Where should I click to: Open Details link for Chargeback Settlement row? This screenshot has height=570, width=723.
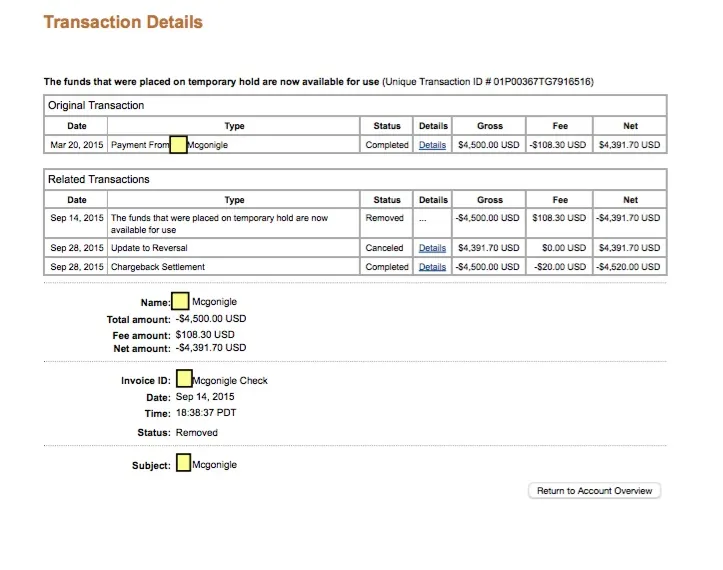click(432, 267)
